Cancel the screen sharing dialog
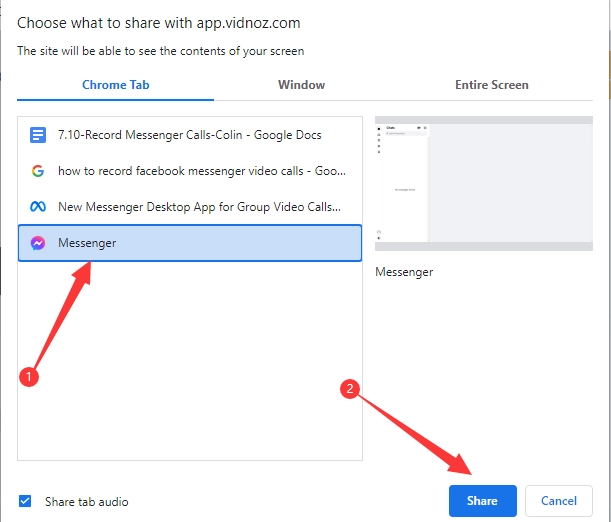The image size is (611, 522). click(558, 500)
